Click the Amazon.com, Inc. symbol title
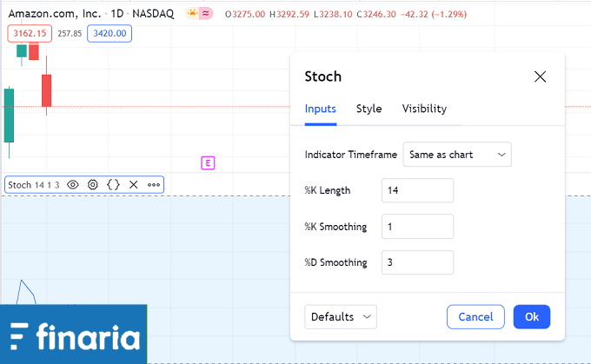591x364 pixels. pos(55,14)
